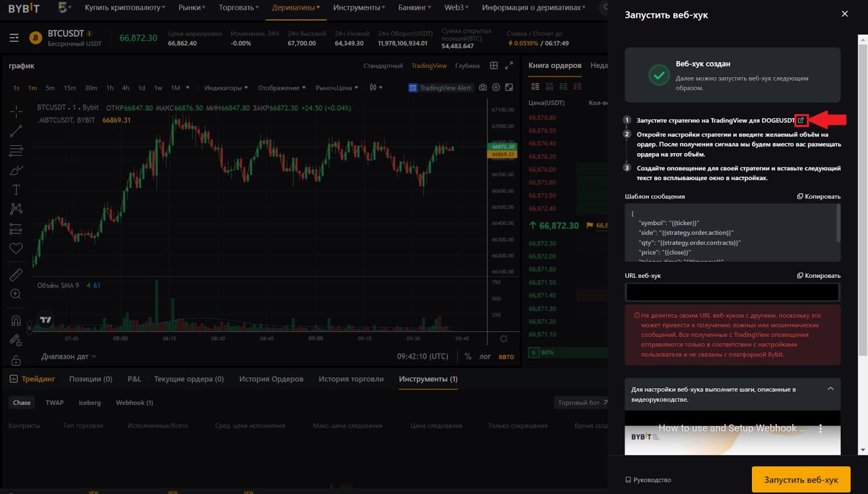Open video options three-dot menu

[x=820, y=429]
